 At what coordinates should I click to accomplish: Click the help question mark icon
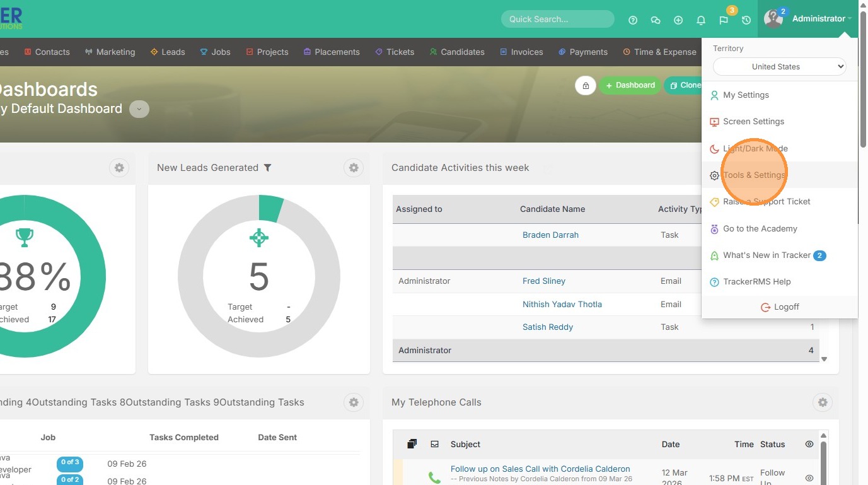[x=633, y=20]
